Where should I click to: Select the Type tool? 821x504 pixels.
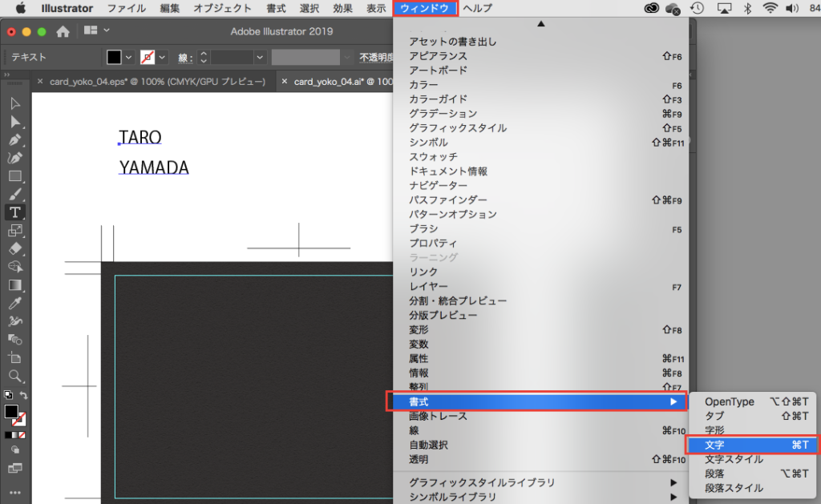click(x=15, y=212)
